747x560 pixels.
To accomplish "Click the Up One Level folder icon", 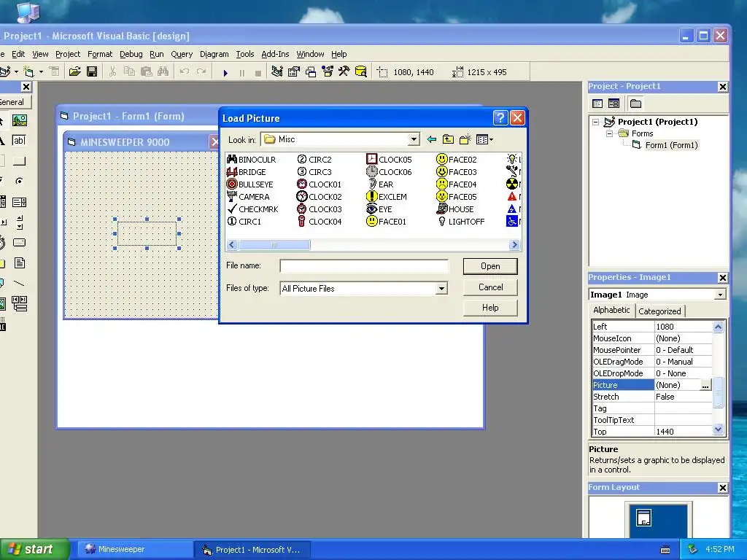I will pyautogui.click(x=449, y=139).
